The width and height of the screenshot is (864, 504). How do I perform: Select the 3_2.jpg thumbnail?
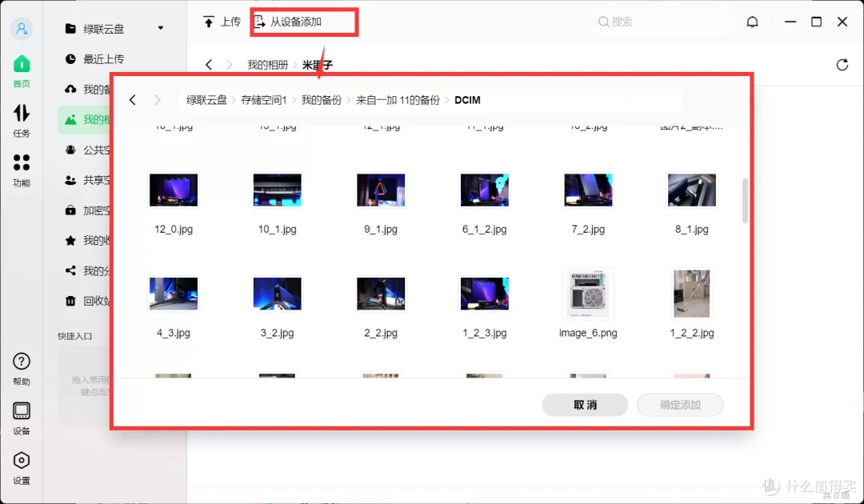coord(277,294)
